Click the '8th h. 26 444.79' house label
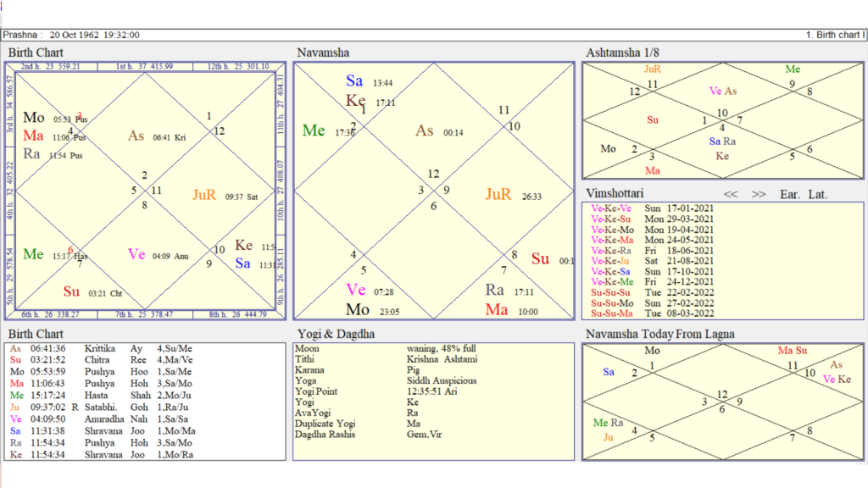 coord(238,314)
